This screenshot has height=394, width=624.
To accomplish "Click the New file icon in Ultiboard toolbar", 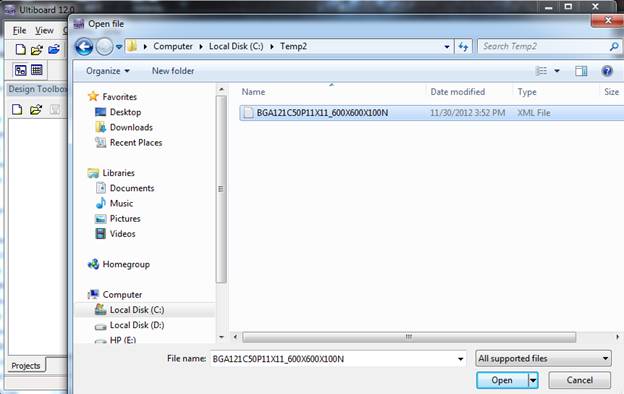I will pyautogui.click(x=20, y=49).
